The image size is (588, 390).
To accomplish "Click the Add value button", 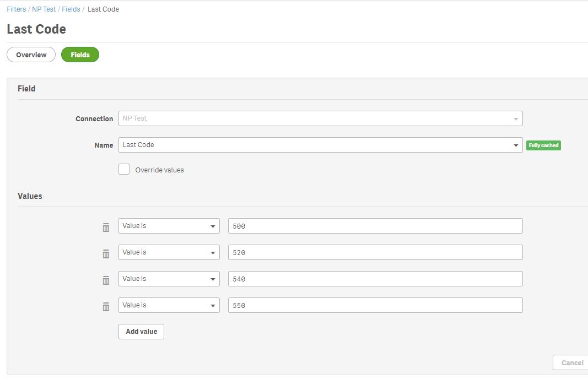I will pyautogui.click(x=141, y=332).
